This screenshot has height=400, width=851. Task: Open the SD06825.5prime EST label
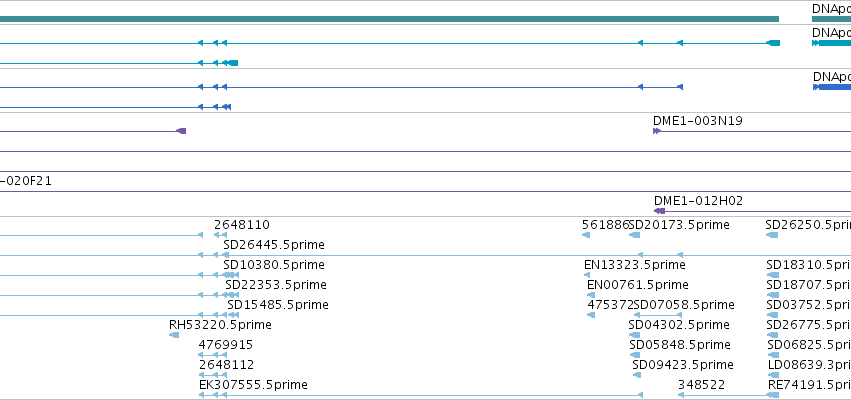pos(809,345)
